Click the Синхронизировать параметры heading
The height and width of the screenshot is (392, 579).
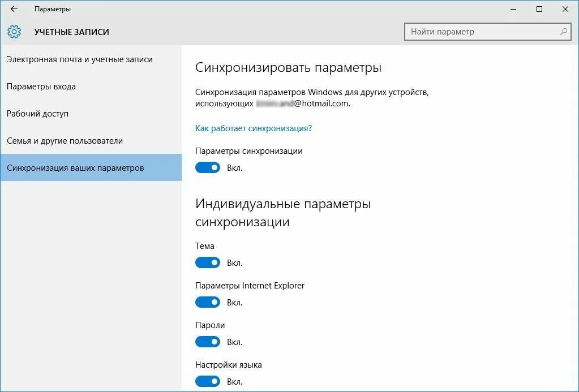point(288,68)
